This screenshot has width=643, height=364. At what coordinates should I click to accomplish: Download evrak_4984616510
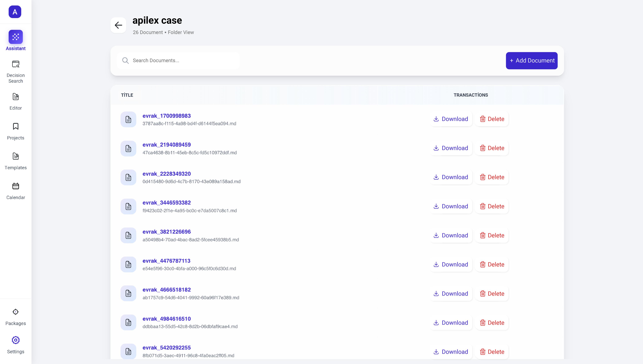pos(451,323)
